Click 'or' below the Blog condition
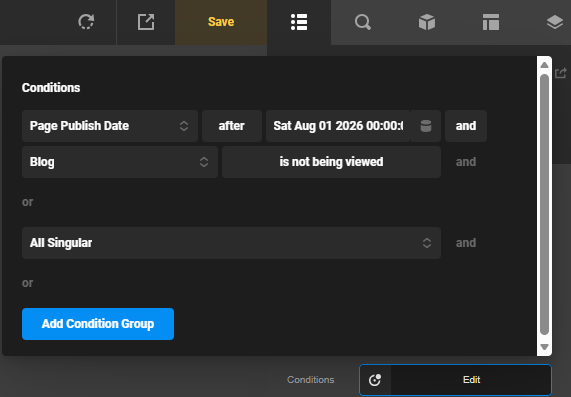Viewport: 571px width, 397px height. 27,202
